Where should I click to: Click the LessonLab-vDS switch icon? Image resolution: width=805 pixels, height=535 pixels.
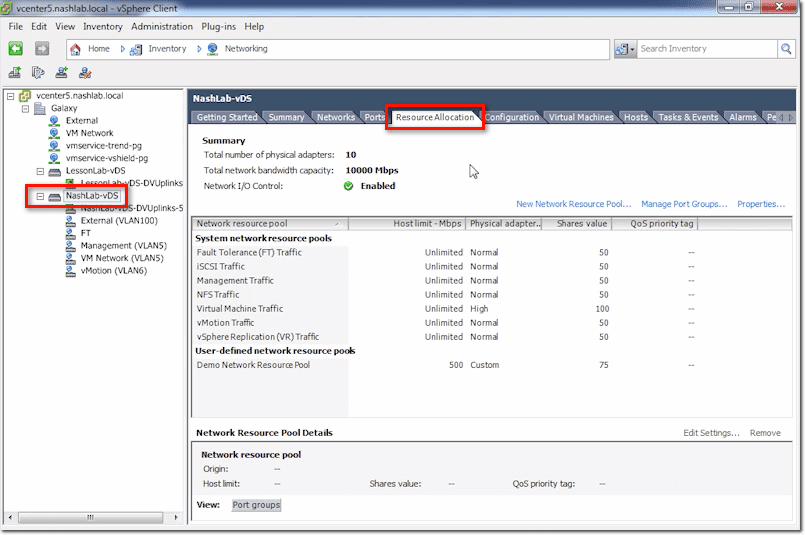(54, 171)
